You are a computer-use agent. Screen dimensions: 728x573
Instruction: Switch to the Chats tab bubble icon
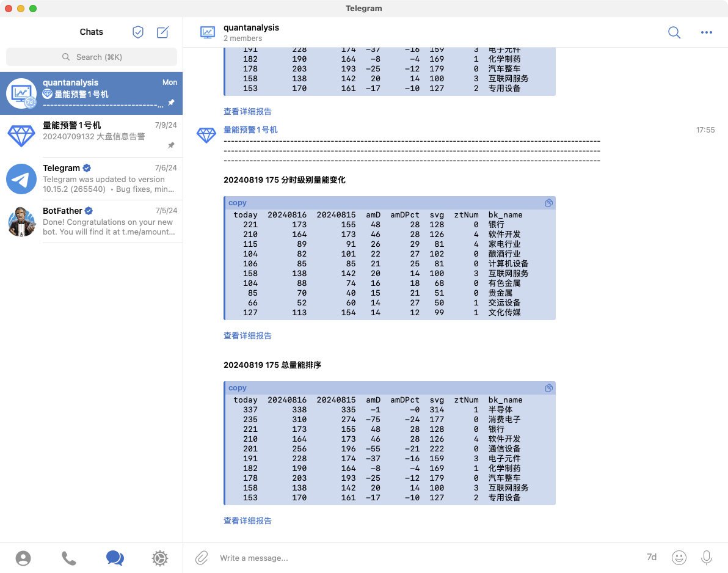[x=115, y=558]
